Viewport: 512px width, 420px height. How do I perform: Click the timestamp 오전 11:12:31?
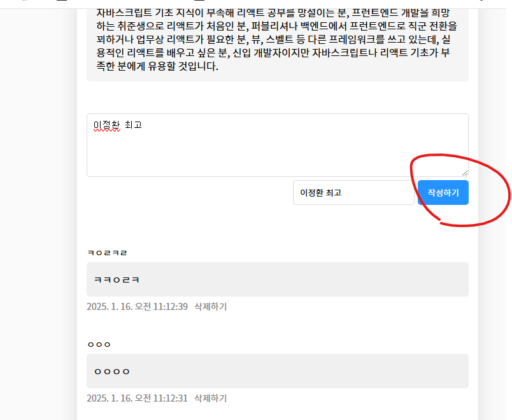pos(161,398)
